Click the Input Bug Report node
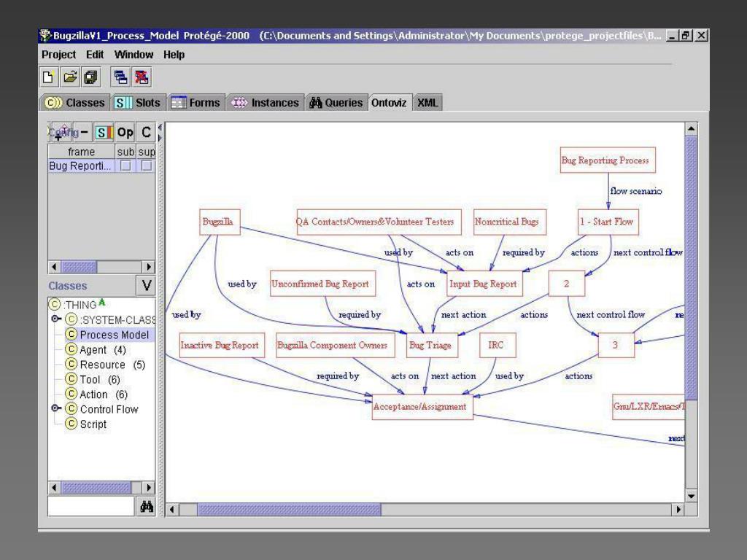 (484, 284)
